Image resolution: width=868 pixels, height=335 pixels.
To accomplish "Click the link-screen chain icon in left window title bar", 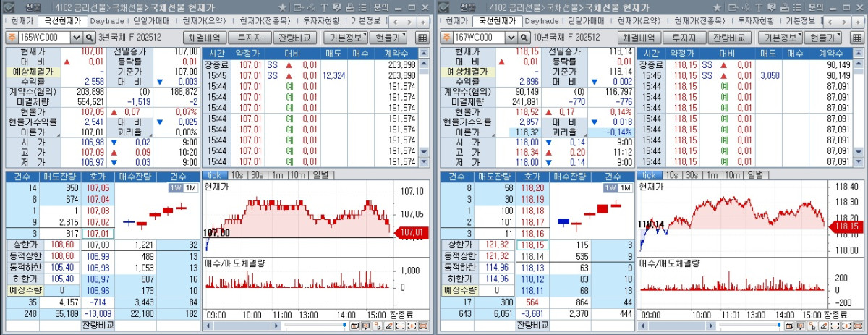I will coord(311,7).
